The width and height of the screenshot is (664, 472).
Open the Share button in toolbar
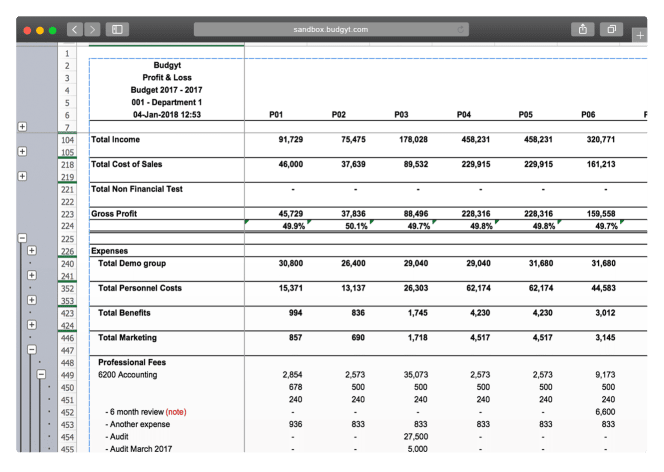click(583, 29)
